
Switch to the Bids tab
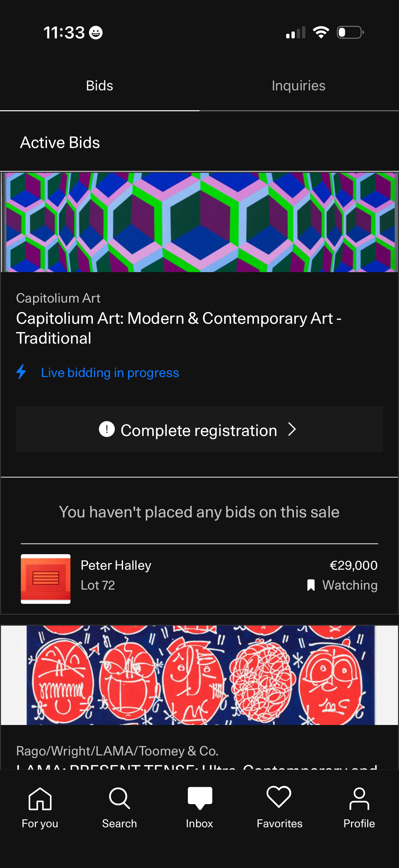(x=99, y=86)
